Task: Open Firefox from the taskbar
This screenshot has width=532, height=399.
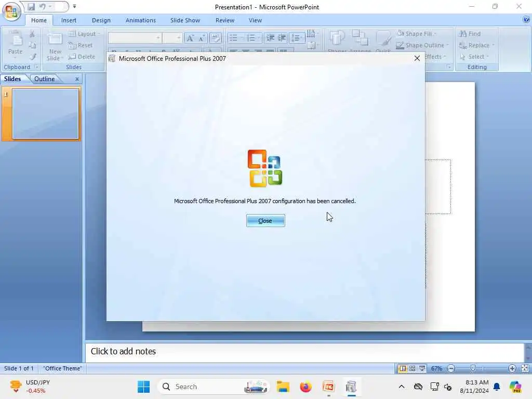Action: 305,387
